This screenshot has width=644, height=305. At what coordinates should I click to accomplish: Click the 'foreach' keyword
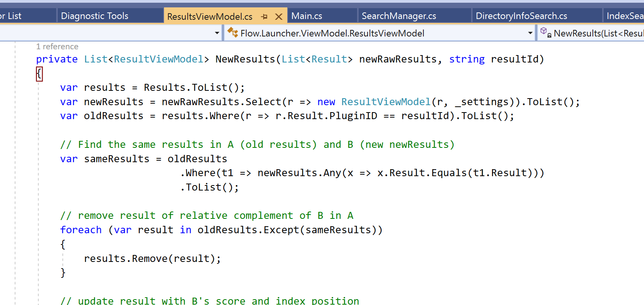[81, 230]
